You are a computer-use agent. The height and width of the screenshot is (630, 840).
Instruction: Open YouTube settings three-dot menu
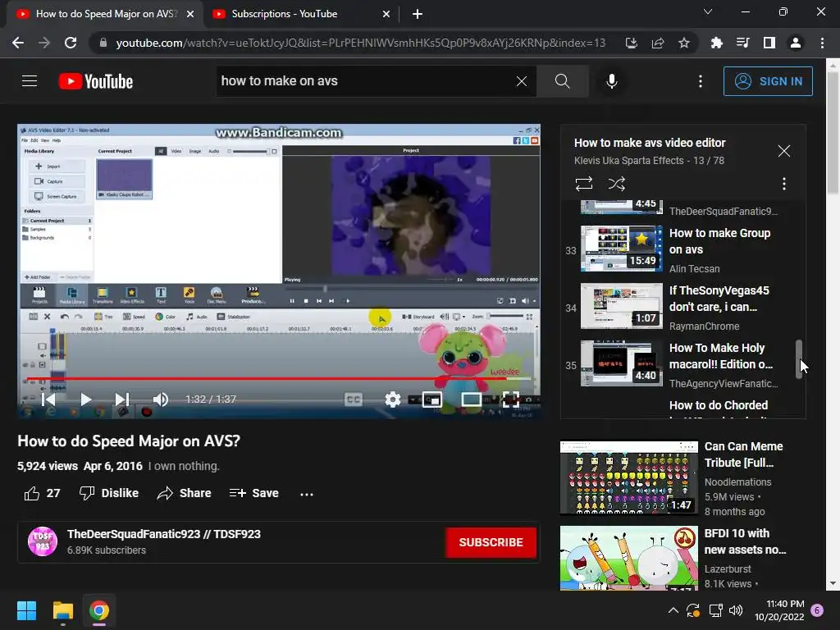click(x=701, y=81)
